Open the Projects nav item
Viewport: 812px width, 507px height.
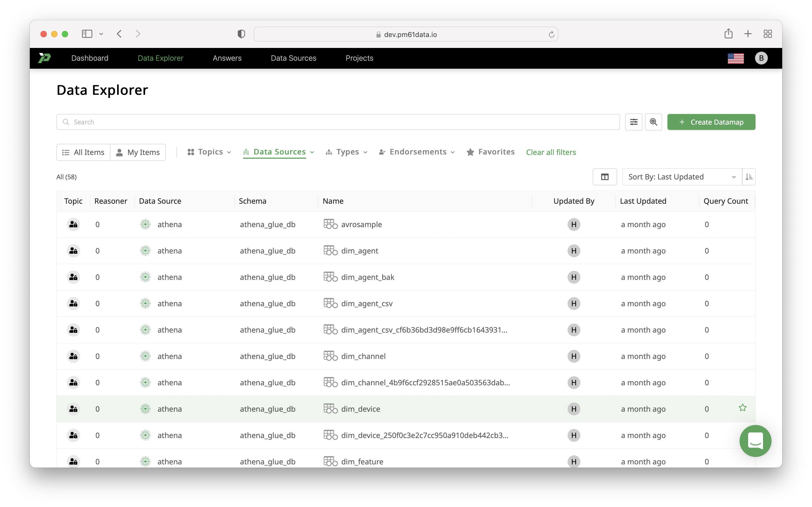[x=359, y=58]
